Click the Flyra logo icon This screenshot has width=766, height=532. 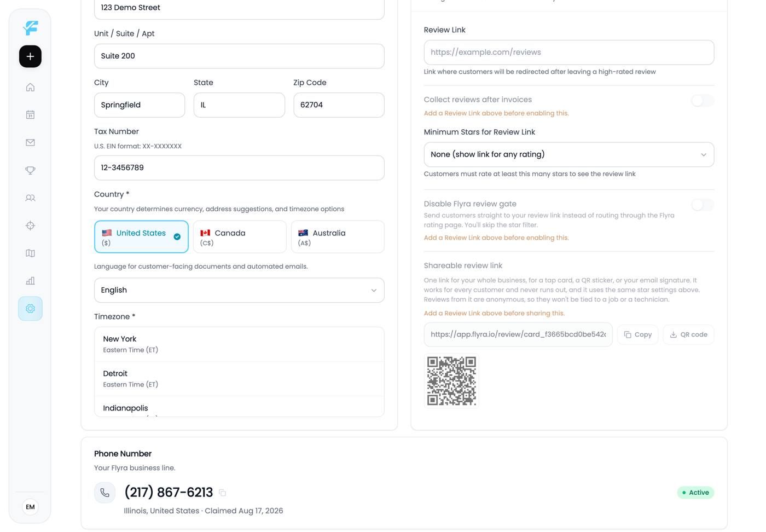pos(31,27)
